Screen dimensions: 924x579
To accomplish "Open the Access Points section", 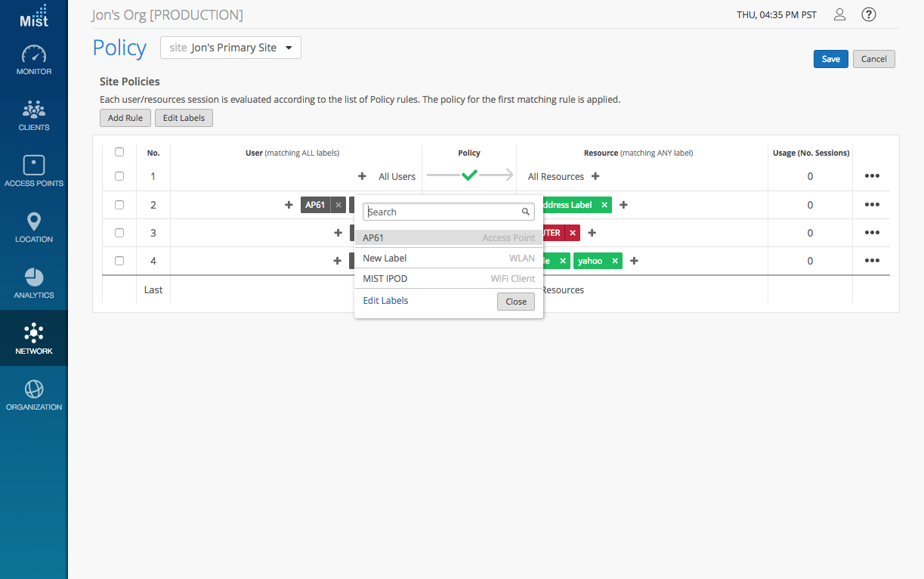I will click(x=34, y=172).
